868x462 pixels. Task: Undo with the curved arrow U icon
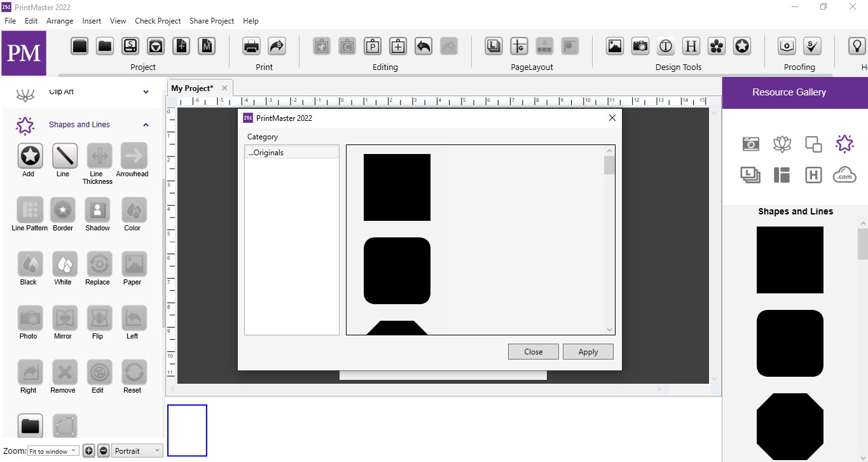pyautogui.click(x=424, y=46)
